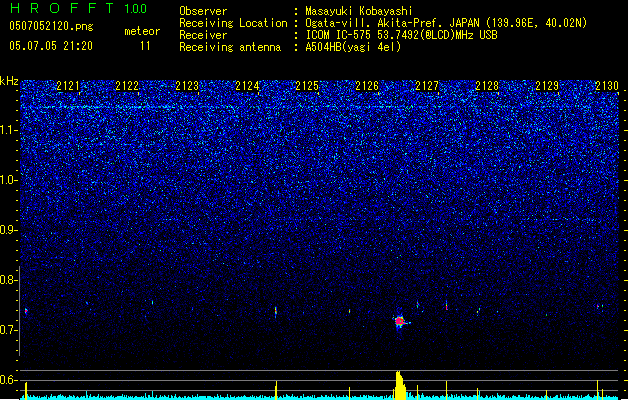Click the 2127 time marker
629x400 pixels.
coord(427,86)
